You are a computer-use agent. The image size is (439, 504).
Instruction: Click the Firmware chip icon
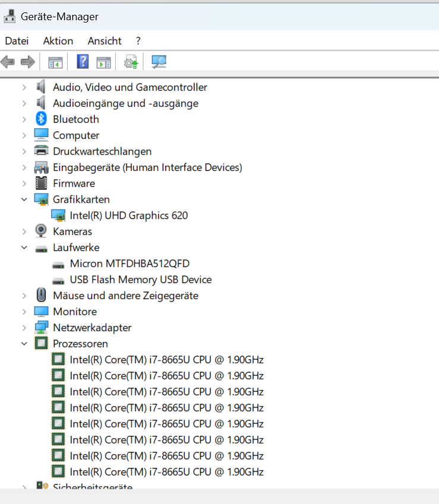41,183
